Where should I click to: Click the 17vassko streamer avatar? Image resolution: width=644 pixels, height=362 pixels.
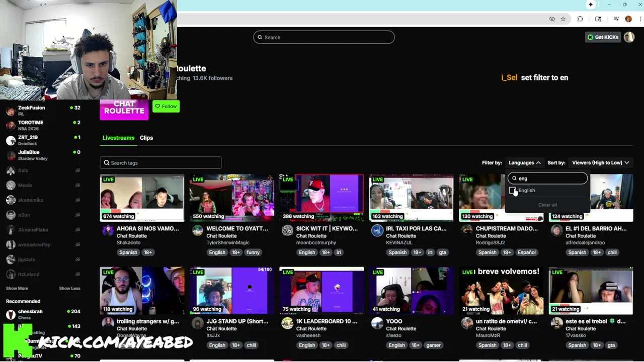pos(557,323)
